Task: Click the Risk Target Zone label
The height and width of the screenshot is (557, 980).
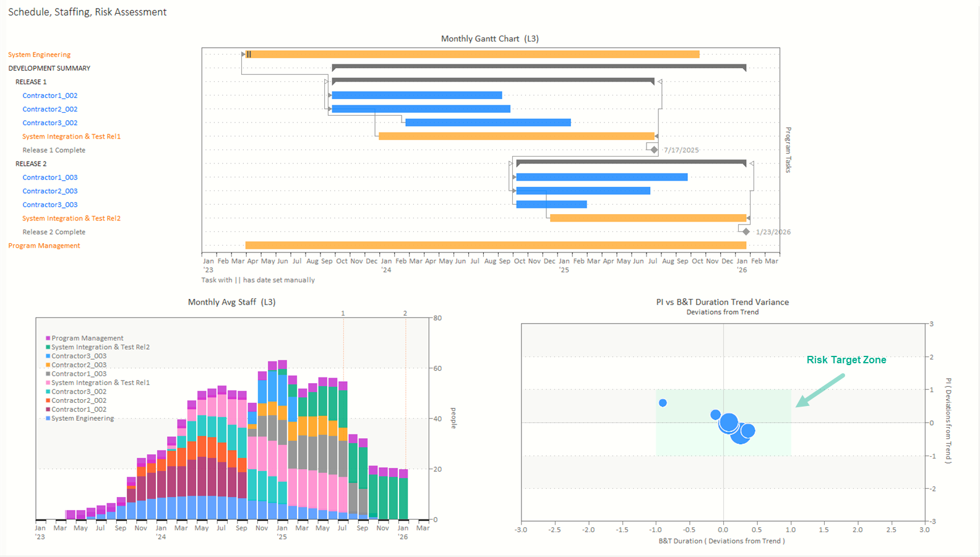Action: (x=846, y=360)
